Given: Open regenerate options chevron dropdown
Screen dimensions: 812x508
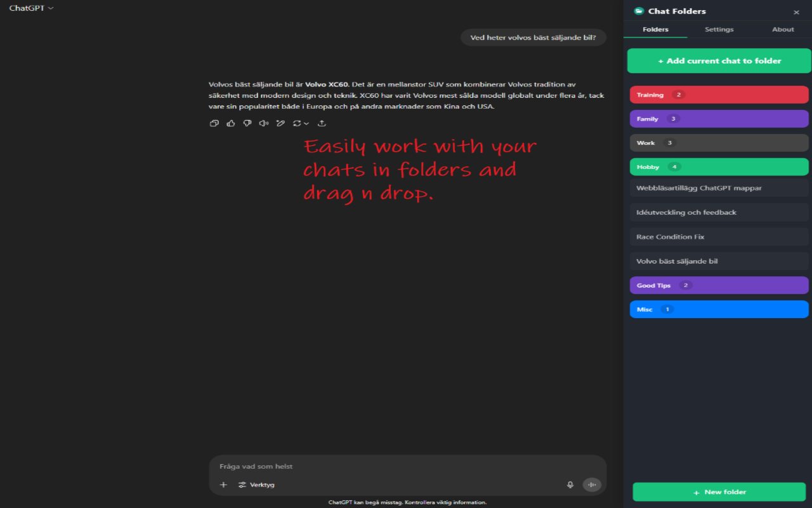Looking at the screenshot, I should (306, 123).
